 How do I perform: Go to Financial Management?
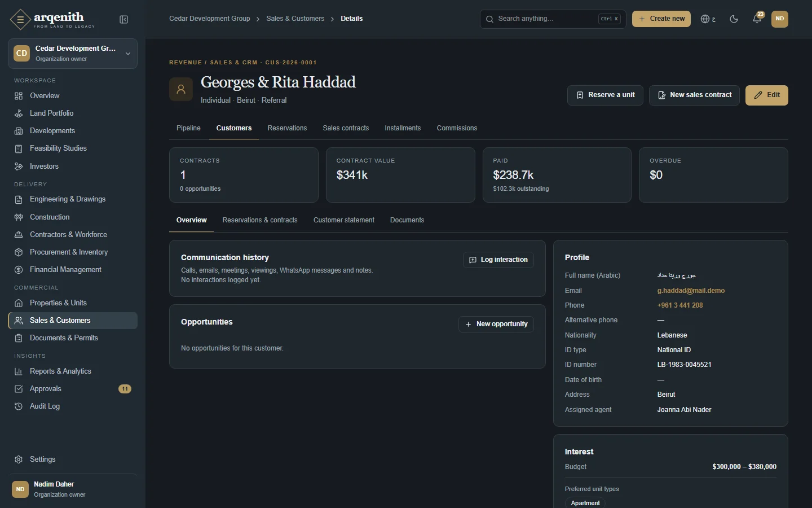click(x=73, y=270)
